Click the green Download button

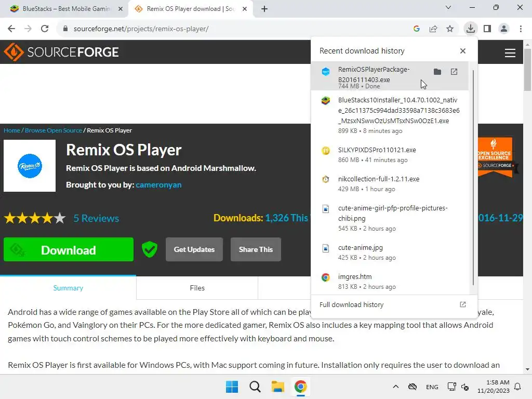pos(69,249)
